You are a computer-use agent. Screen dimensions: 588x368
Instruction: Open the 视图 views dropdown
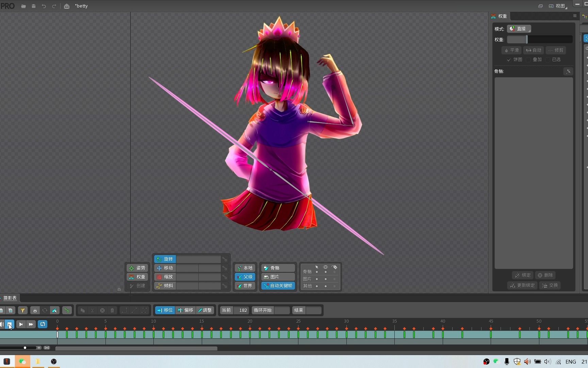coord(558,6)
